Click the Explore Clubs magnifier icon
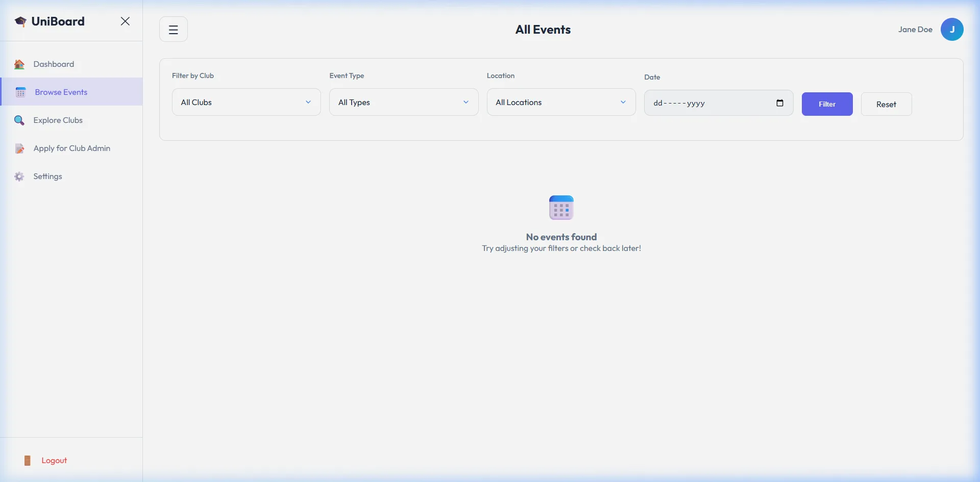 (x=19, y=120)
